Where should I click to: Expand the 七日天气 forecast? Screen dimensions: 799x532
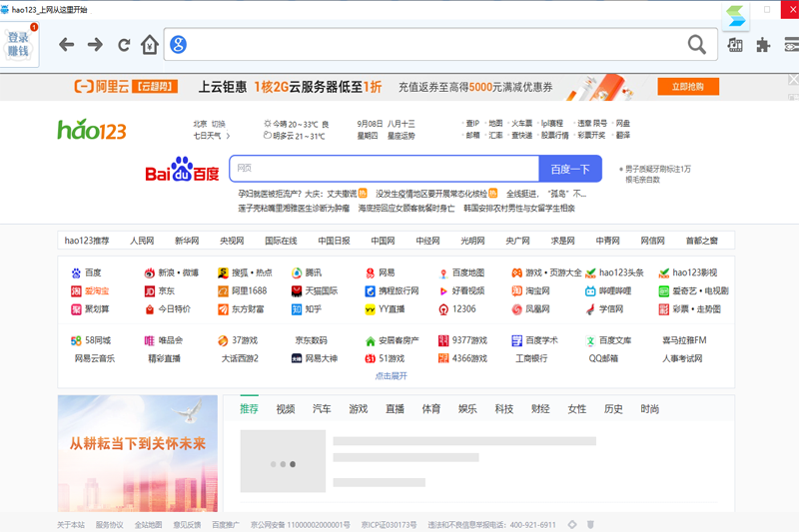pyautogui.click(x=211, y=136)
